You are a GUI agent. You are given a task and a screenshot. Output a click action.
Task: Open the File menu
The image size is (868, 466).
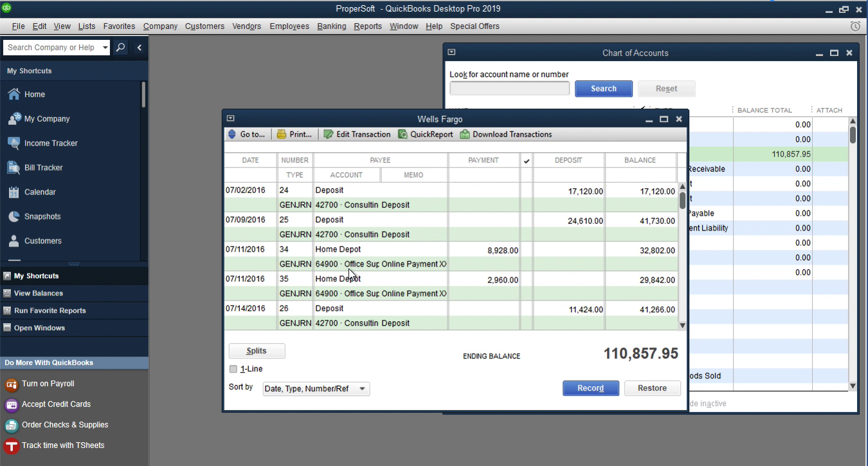(x=18, y=26)
